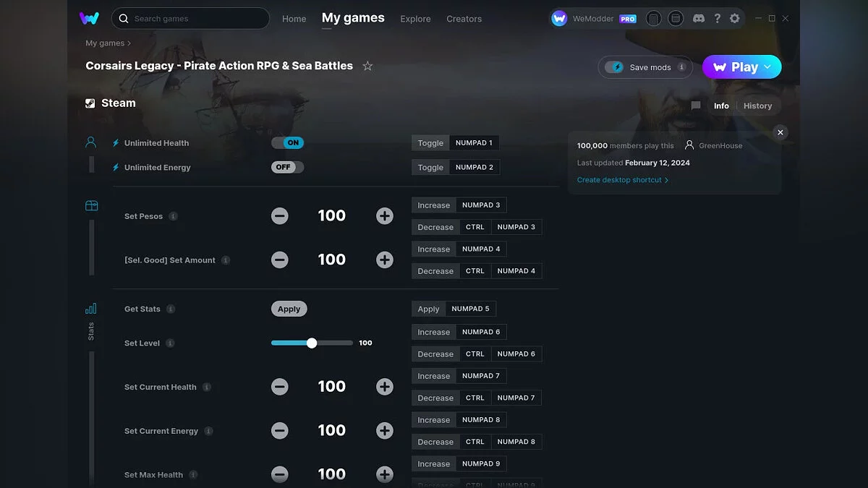Screen dimensions: 868x488
Task: Show info for Set Max Health
Action: point(193,475)
